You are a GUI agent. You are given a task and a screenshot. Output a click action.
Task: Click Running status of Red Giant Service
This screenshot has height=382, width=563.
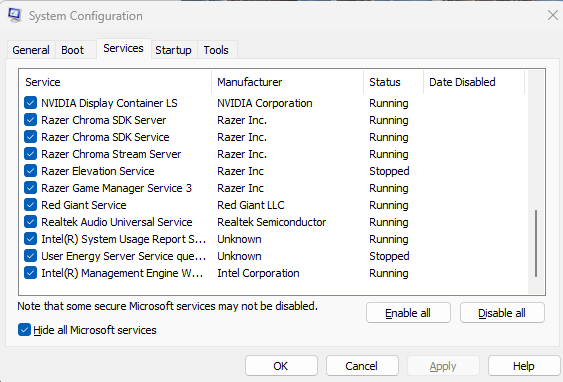[389, 205]
